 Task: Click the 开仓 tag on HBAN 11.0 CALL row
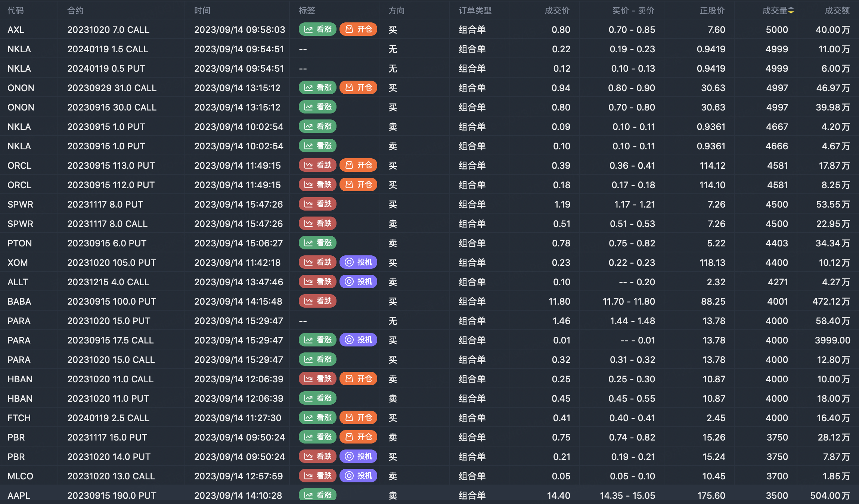click(358, 379)
